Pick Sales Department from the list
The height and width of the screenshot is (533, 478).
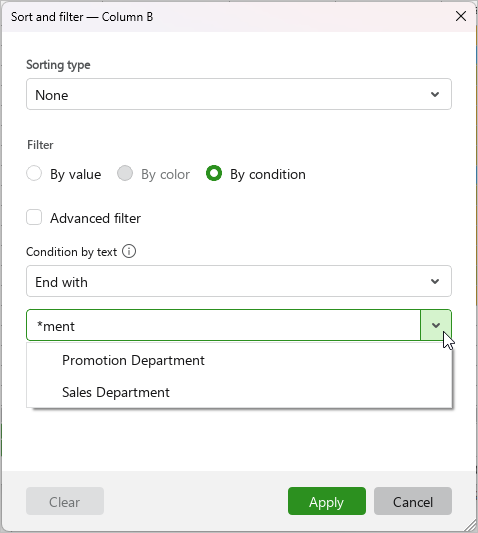coord(239,392)
